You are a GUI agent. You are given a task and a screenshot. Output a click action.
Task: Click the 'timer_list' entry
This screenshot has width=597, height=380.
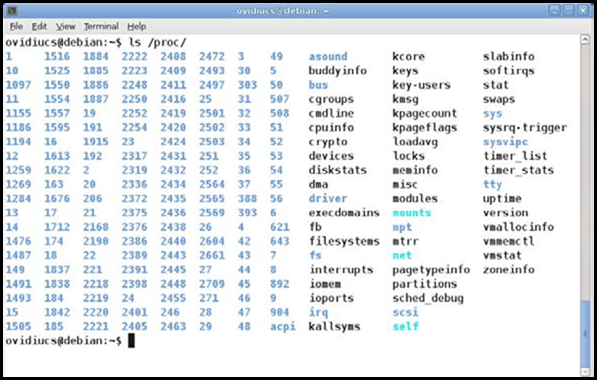pos(515,156)
